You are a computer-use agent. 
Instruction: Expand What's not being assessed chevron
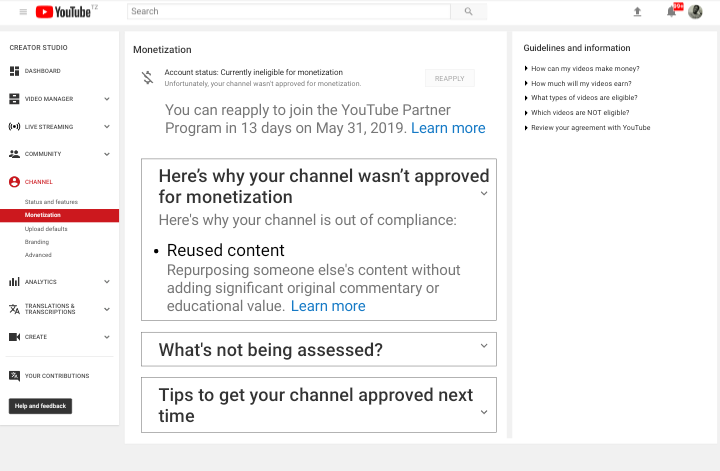[x=484, y=346]
